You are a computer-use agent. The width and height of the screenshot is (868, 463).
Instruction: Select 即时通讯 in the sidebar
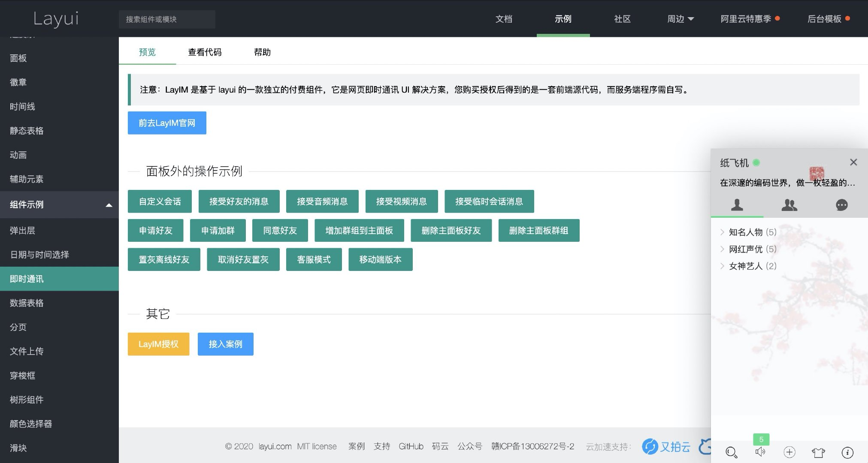(x=59, y=279)
